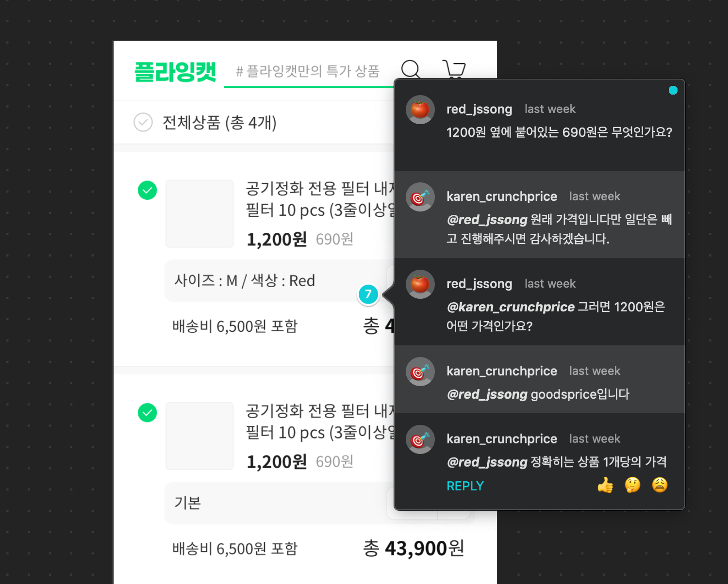The width and height of the screenshot is (728, 584).
Task: Click the REPLY link in comment thread
Action: point(465,486)
